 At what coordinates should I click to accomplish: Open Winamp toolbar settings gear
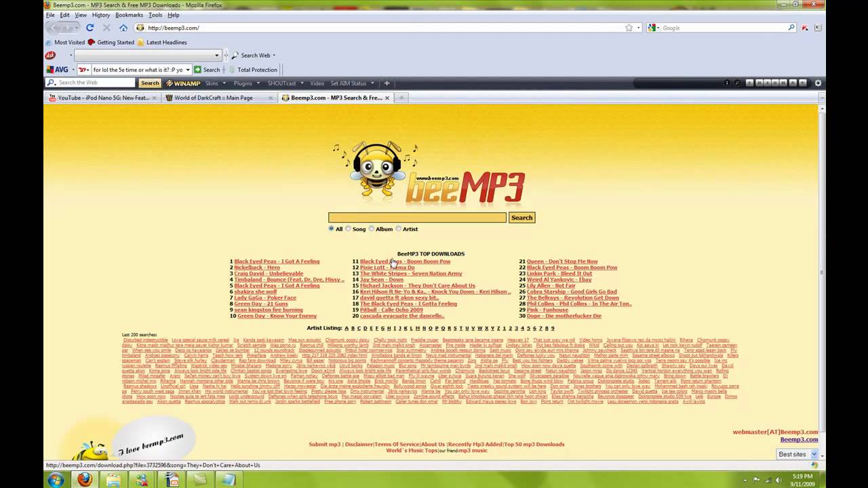coord(818,83)
